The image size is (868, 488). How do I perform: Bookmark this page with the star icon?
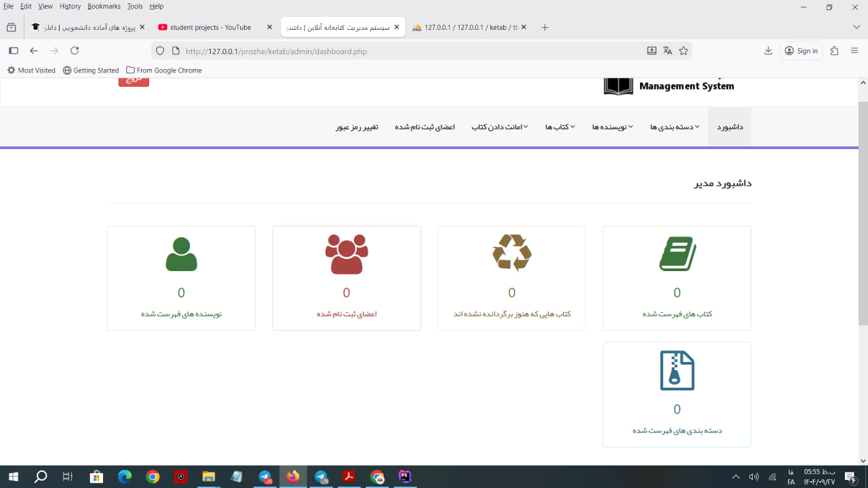(684, 51)
